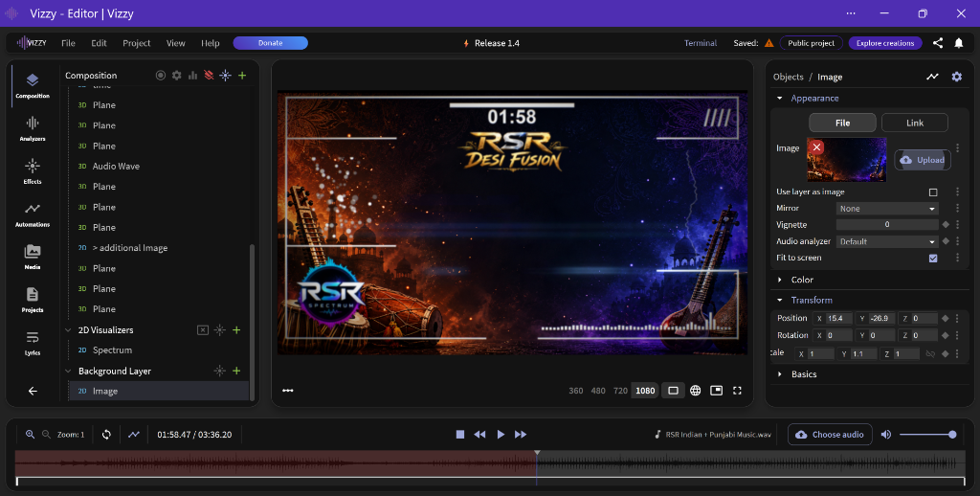Collapse the Transform section
This screenshot has width=980, height=496.
[779, 301]
